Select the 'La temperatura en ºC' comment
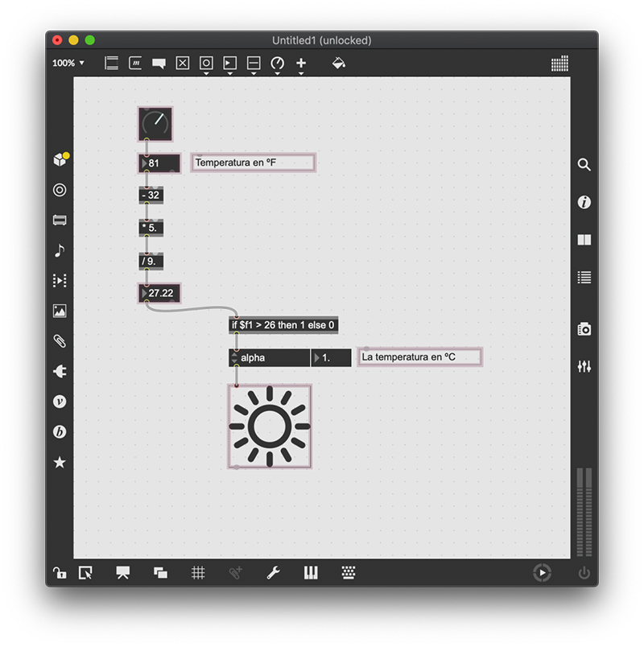Image resolution: width=644 pixels, height=647 pixels. [420, 357]
